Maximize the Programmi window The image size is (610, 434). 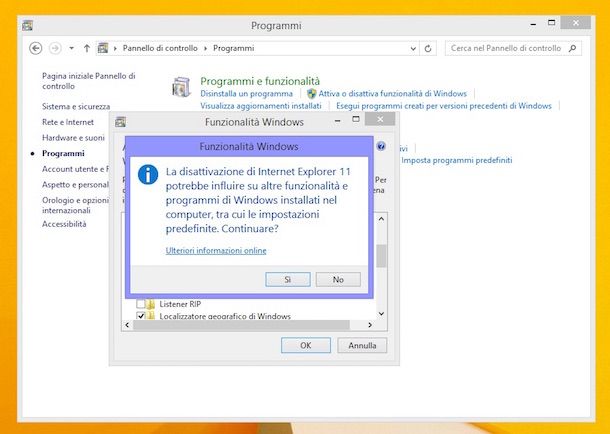551,23
